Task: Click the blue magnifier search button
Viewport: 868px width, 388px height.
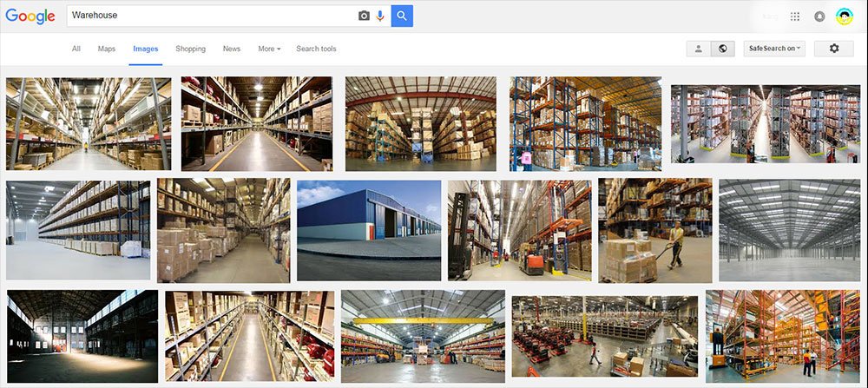Action: tap(402, 16)
